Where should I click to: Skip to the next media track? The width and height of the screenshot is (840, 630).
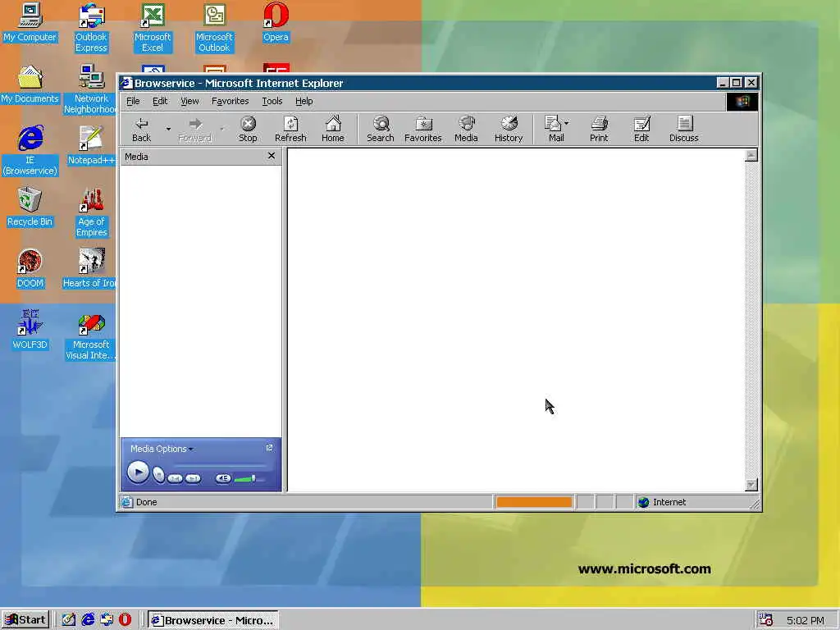(193, 478)
